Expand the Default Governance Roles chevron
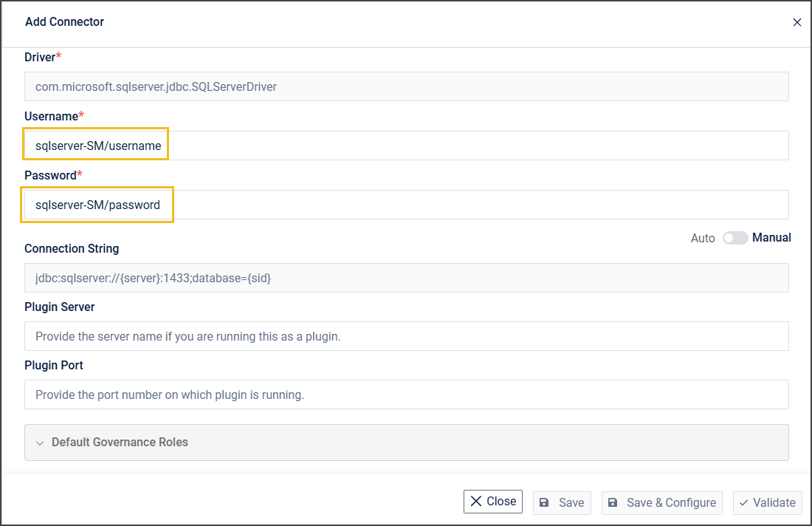Viewport: 812px width, 526px height. tap(40, 443)
